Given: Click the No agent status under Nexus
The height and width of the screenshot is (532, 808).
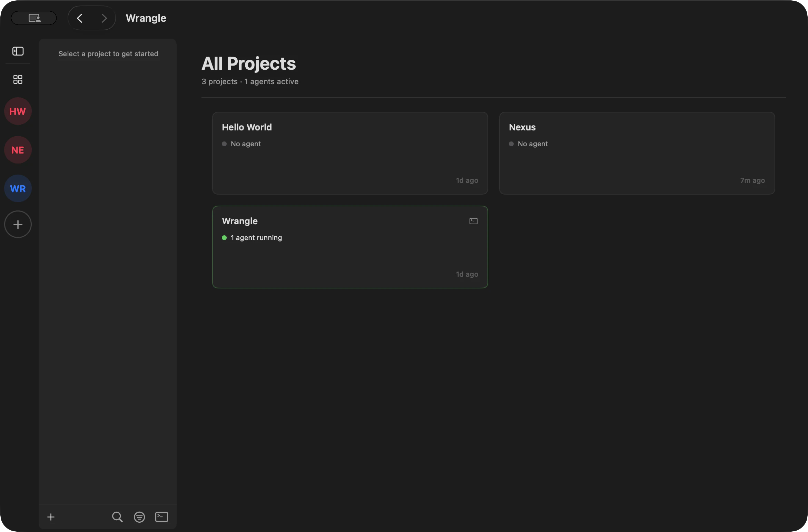Looking at the screenshot, I should 532,144.
